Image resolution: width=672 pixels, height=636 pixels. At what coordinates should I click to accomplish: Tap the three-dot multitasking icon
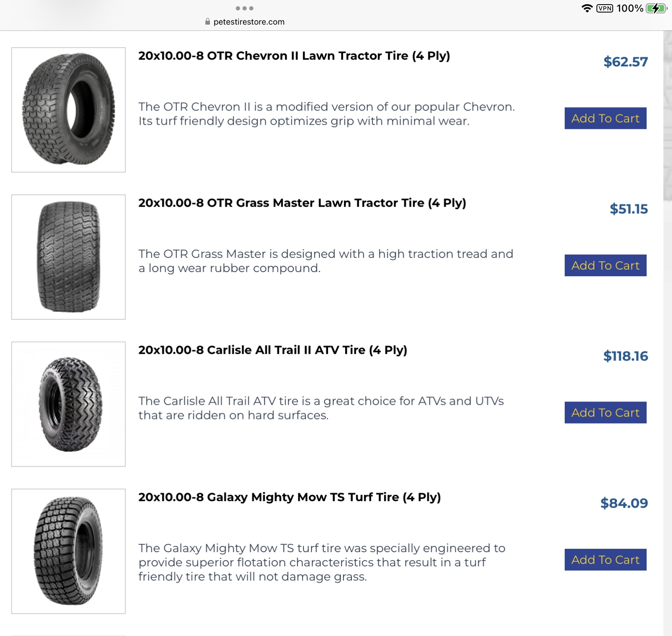(245, 8)
